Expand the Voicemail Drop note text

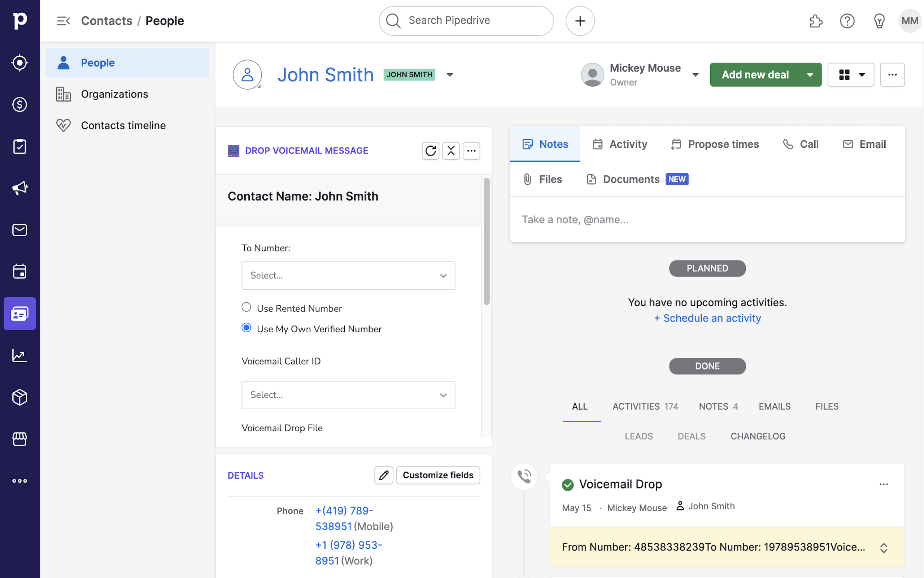884,548
